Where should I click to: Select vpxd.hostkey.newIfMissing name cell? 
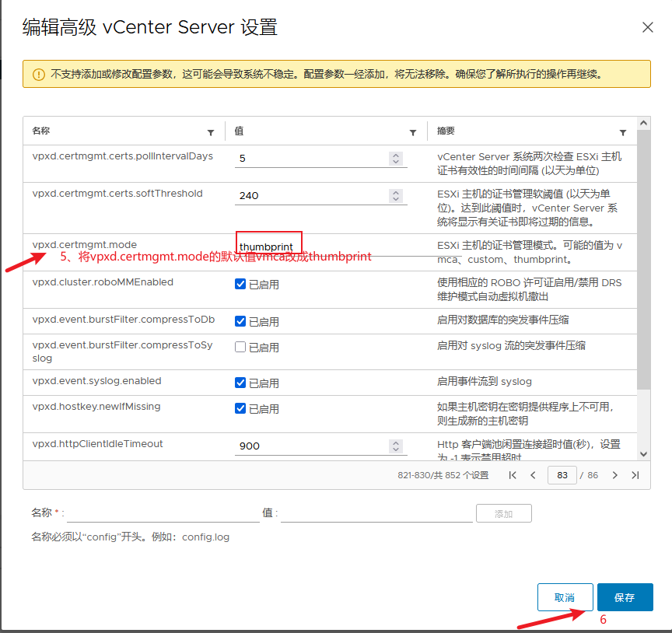point(96,407)
